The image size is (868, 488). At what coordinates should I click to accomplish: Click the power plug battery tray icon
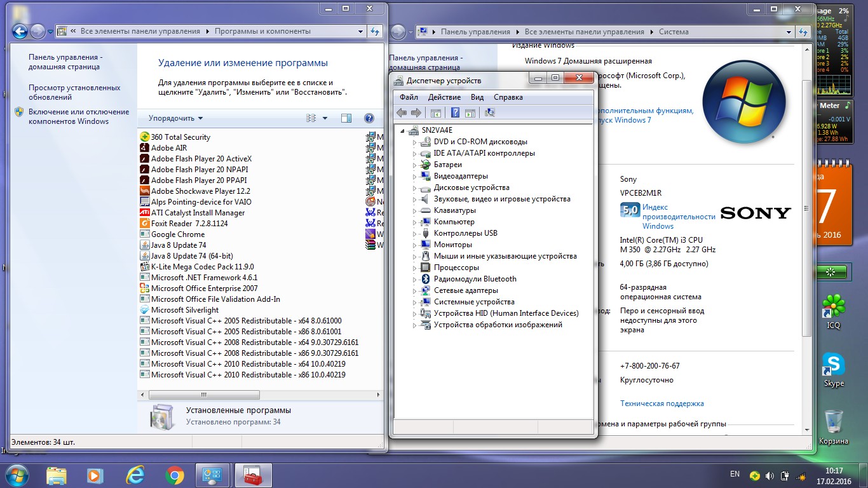[x=785, y=475]
